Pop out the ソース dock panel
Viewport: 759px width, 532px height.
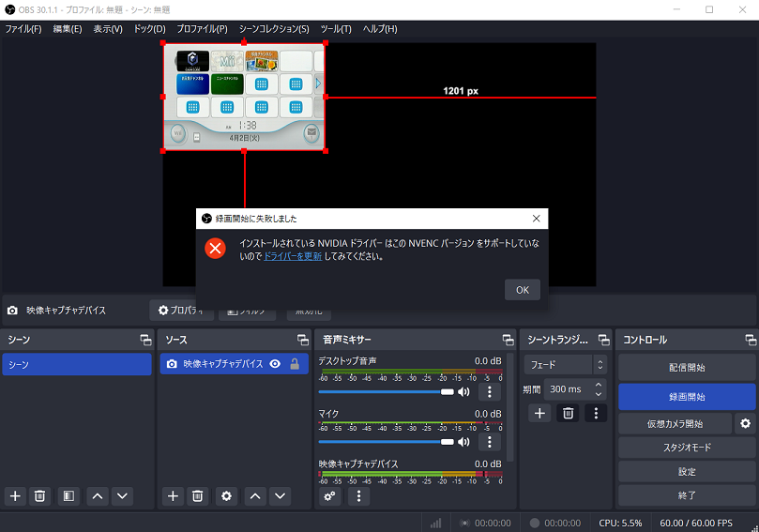click(303, 340)
